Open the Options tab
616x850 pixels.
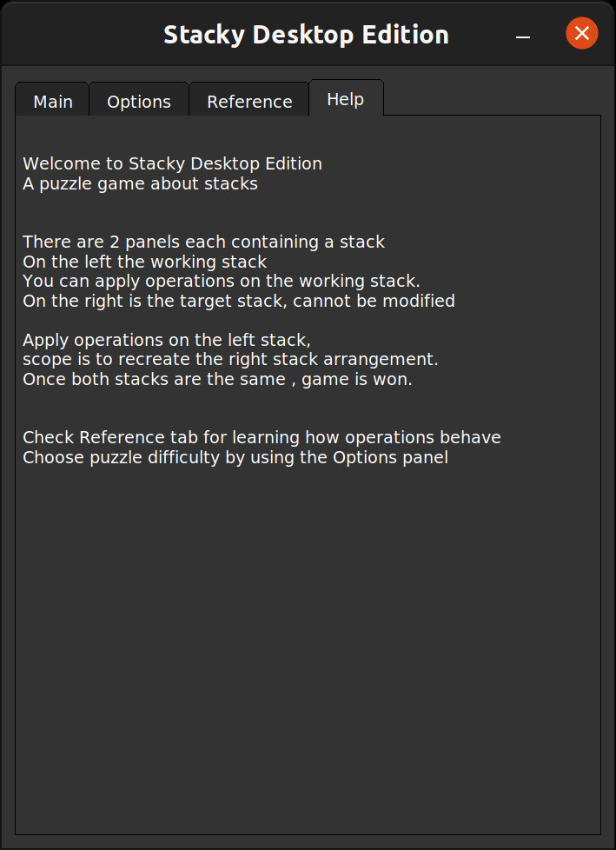138,101
